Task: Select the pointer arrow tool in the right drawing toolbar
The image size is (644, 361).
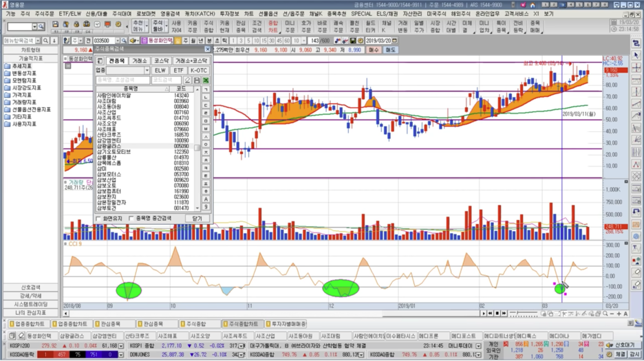Action: pos(636,55)
